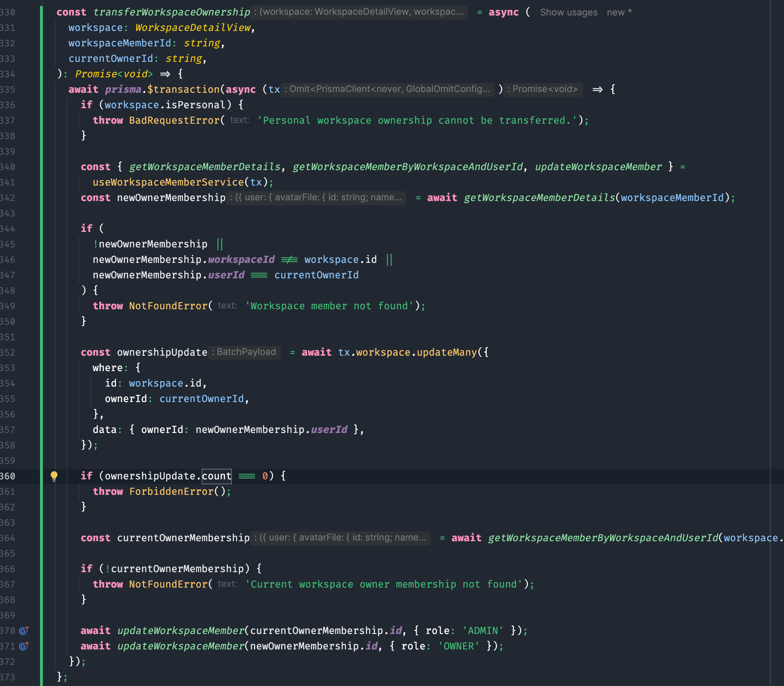Image resolution: width=784 pixels, height=686 pixels.
Task: Click line number 352 in the gutter
Action: [8, 352]
